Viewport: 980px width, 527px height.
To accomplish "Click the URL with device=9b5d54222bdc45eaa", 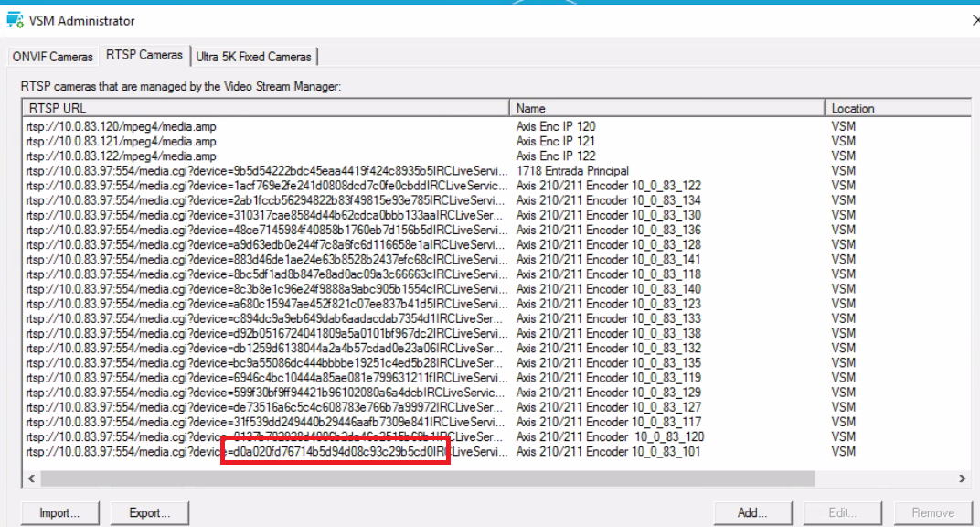I will 267,171.
